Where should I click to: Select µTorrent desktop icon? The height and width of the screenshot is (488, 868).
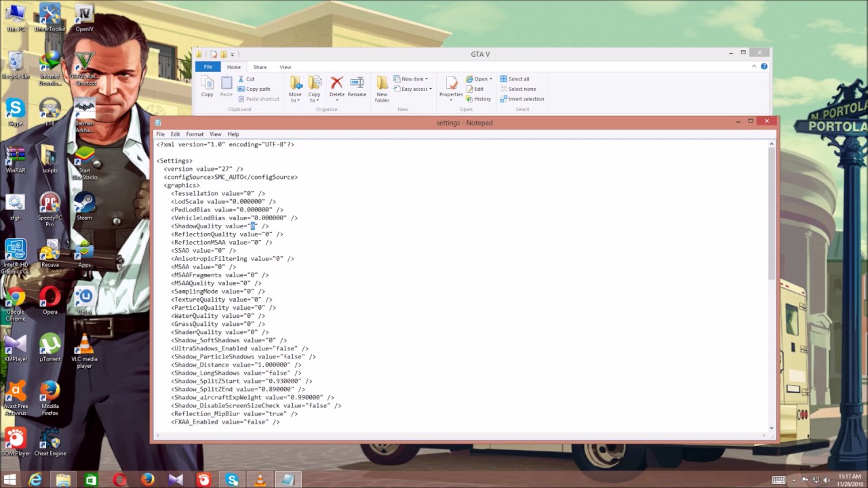[x=50, y=348]
